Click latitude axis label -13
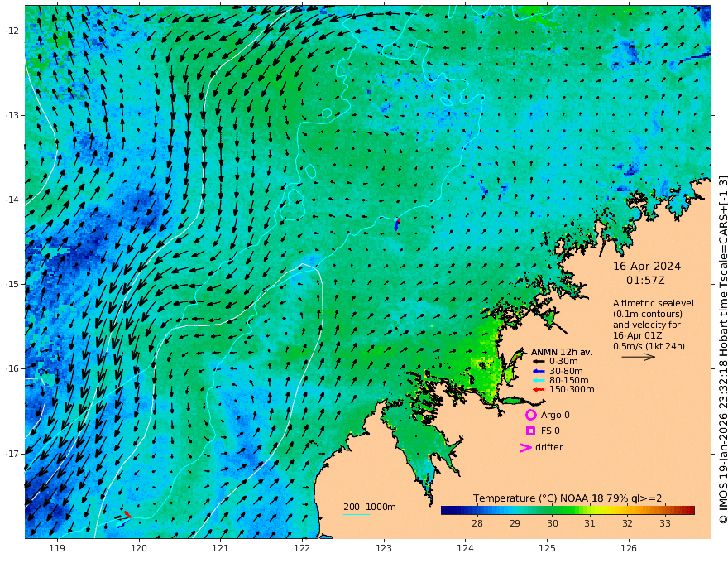The image size is (728, 563). pyautogui.click(x=12, y=115)
